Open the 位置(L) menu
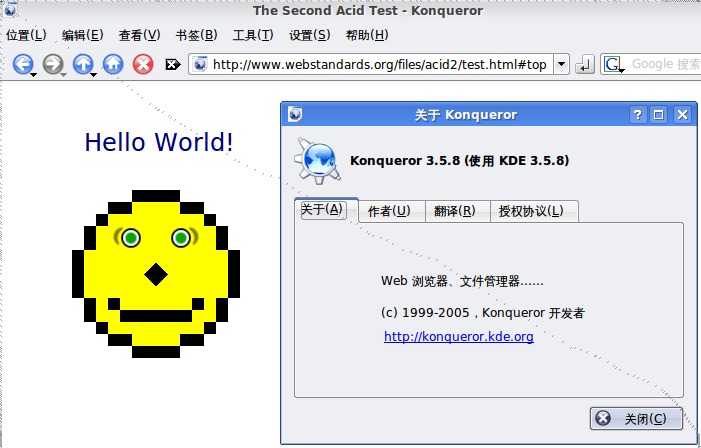This screenshot has width=701, height=448. [x=26, y=35]
